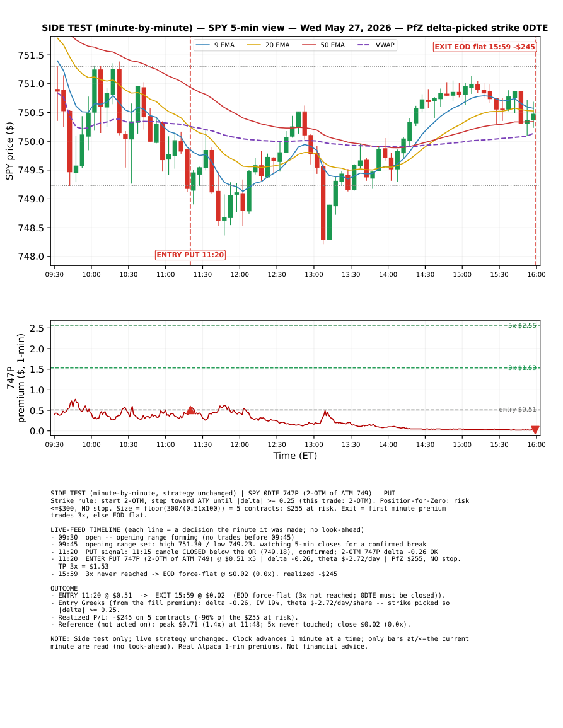Click the 748.0 y-axis tick label
Image resolution: width=563 pixels, height=728 pixels.
(x=31, y=257)
